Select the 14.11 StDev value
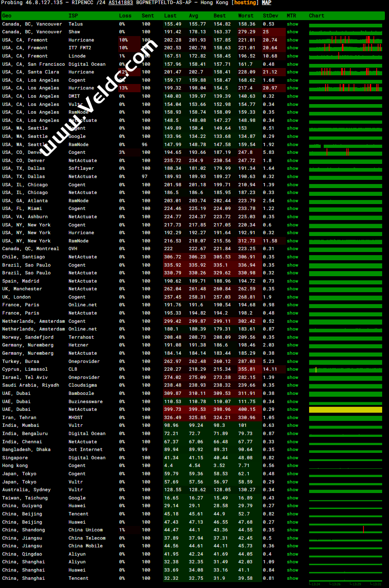Viewport: 389px width, 588px height. pyautogui.click(x=270, y=369)
